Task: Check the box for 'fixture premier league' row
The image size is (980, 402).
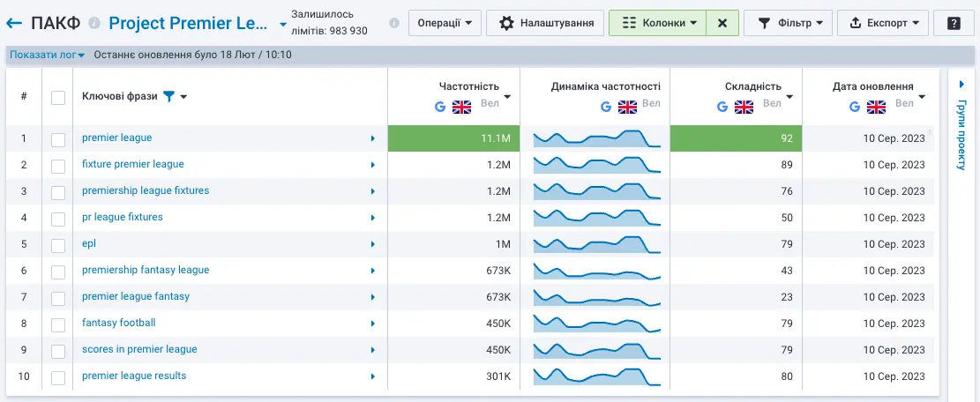Action: click(58, 165)
